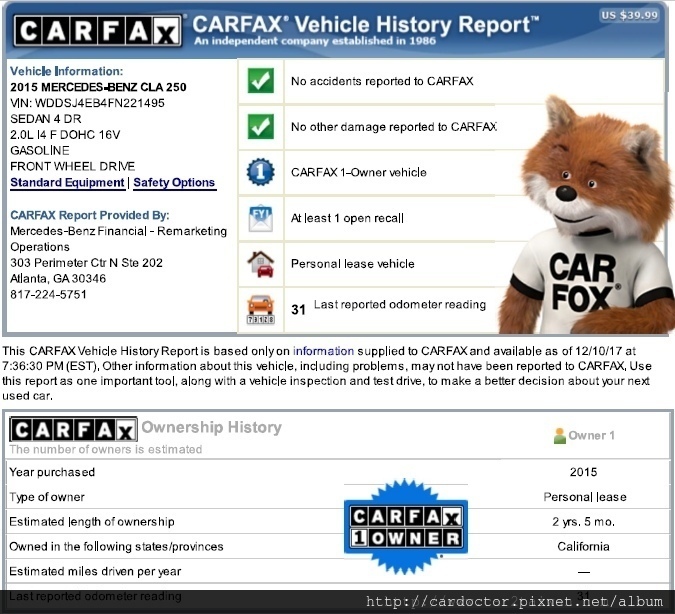
Task: Click 'FRONT WHEEL DRIVE' line
Action: (x=72, y=166)
